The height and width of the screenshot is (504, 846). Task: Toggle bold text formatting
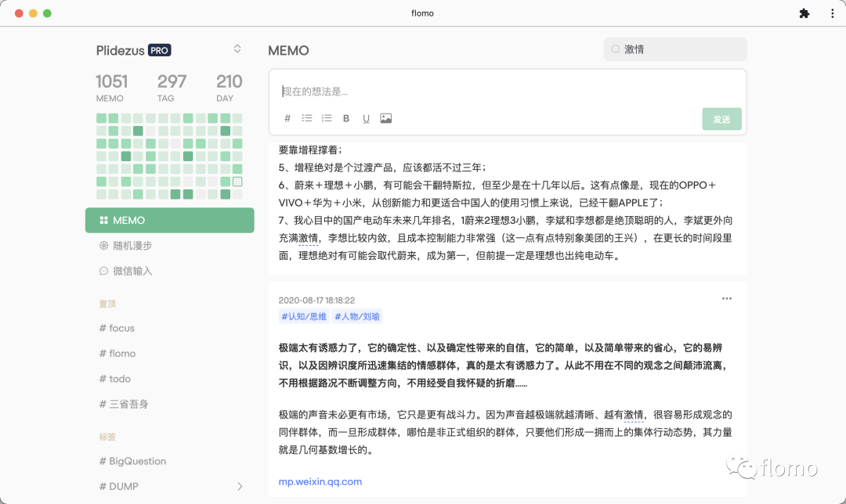point(346,119)
